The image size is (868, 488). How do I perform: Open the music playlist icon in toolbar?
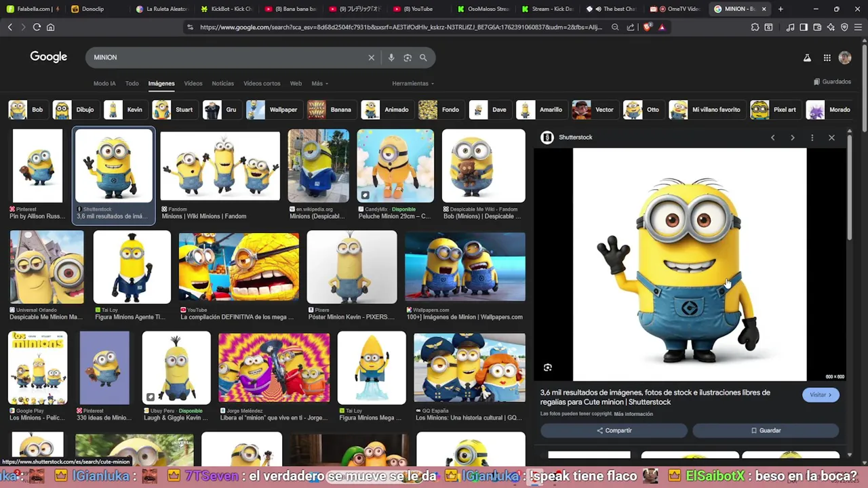[790, 27]
